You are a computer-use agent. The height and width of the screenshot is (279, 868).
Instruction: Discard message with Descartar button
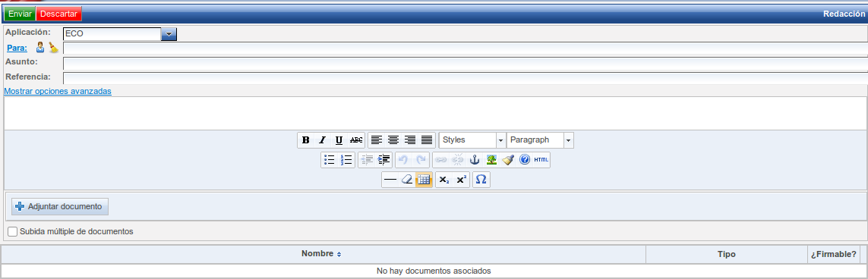click(59, 14)
